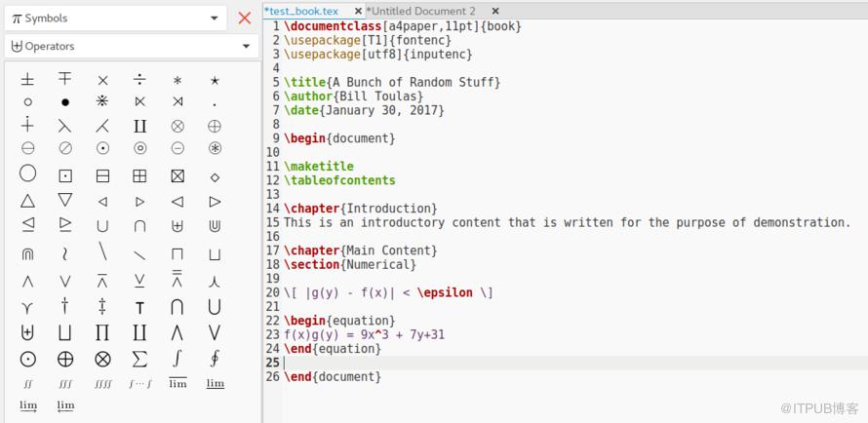This screenshot has height=423, width=868.
Task: Click the \maketitle command
Action: click(318, 167)
